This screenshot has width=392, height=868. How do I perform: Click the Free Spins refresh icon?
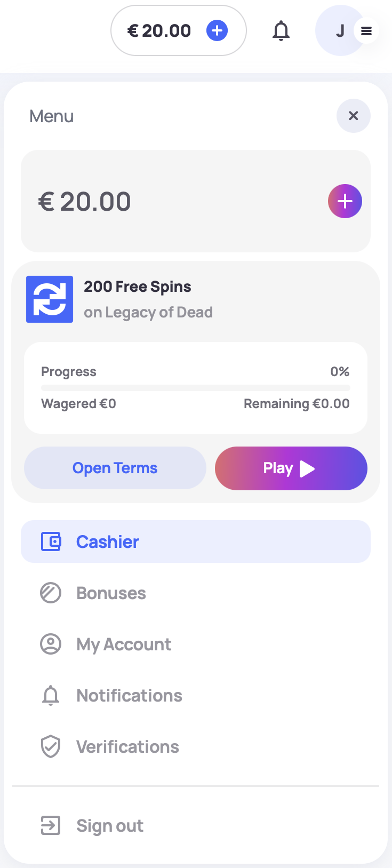[x=50, y=299]
